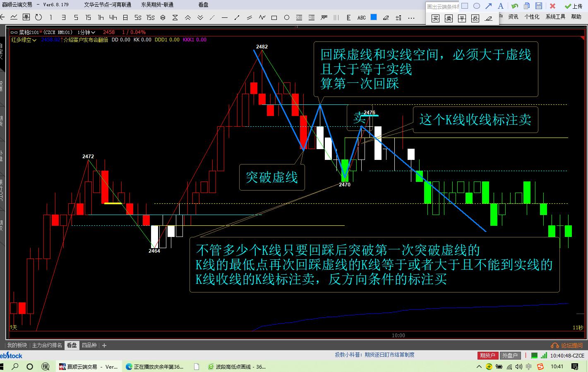Switch to the 主力合约排名 tab
Image resolution: width=588 pixels, height=372 pixels.
47,345
